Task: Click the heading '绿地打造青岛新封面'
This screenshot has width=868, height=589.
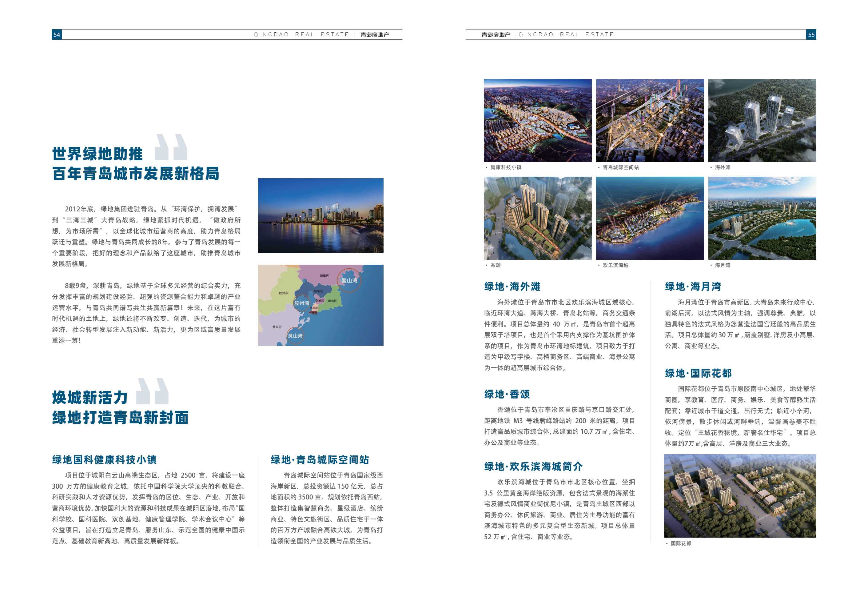Action: pos(120,417)
